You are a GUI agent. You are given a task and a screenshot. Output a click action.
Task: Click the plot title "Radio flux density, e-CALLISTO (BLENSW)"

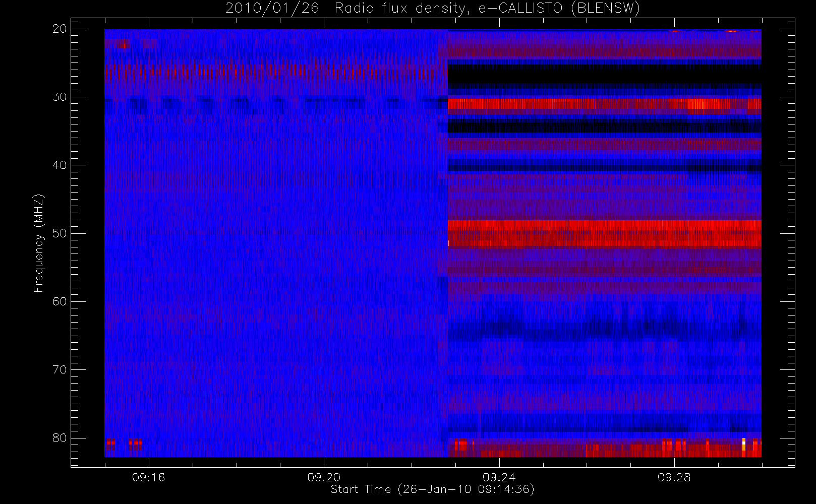click(487, 9)
